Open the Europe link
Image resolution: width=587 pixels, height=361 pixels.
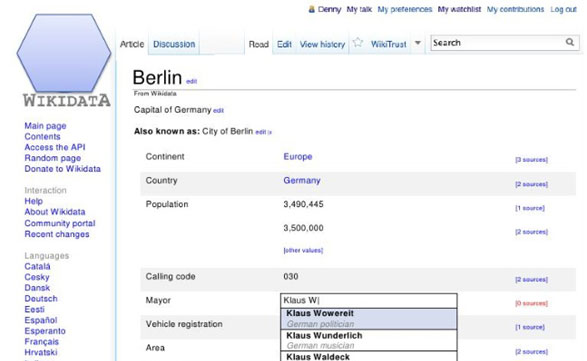pos(298,157)
